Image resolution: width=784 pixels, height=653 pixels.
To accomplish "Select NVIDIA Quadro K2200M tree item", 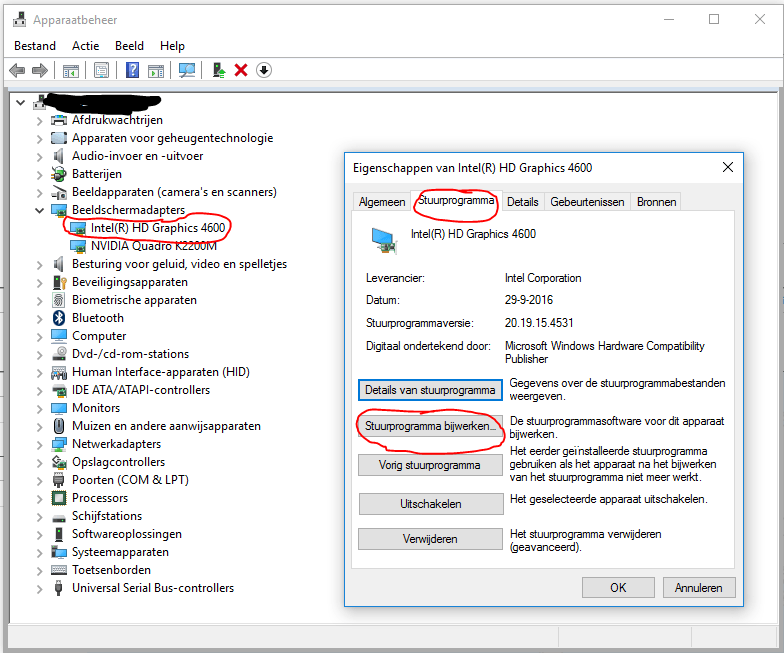I will (154, 246).
